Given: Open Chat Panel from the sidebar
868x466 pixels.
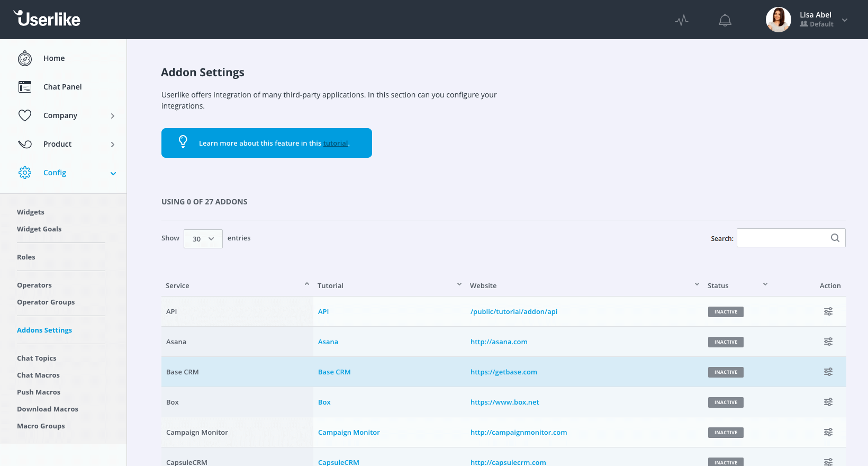Looking at the screenshot, I should [62, 87].
